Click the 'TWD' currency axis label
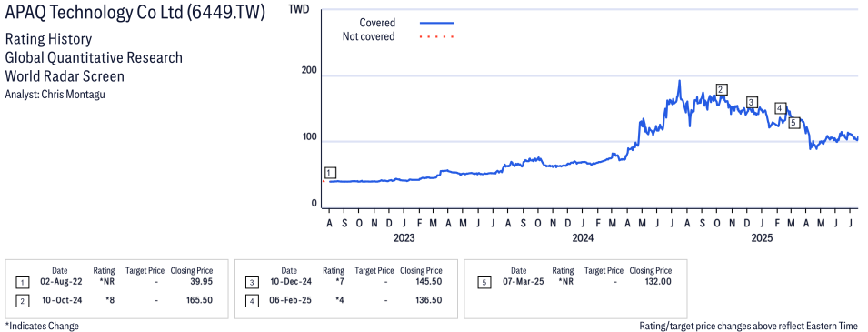 click(x=299, y=10)
